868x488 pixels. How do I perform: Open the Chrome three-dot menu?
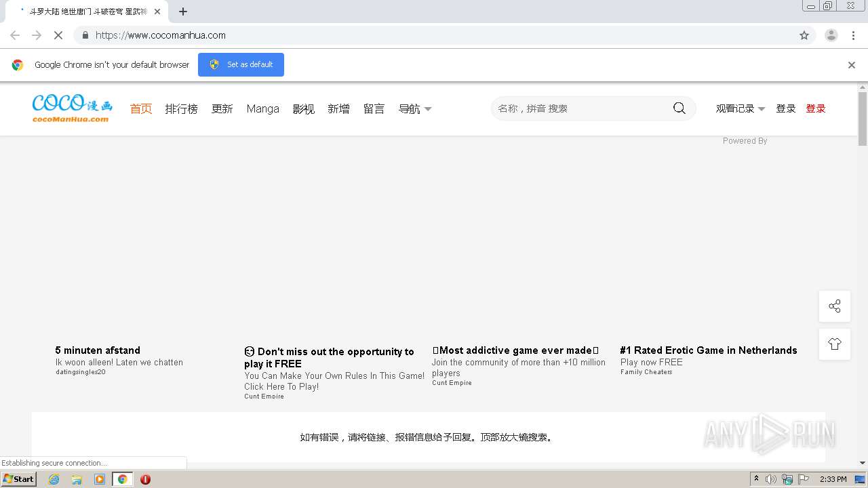pyautogui.click(x=854, y=35)
